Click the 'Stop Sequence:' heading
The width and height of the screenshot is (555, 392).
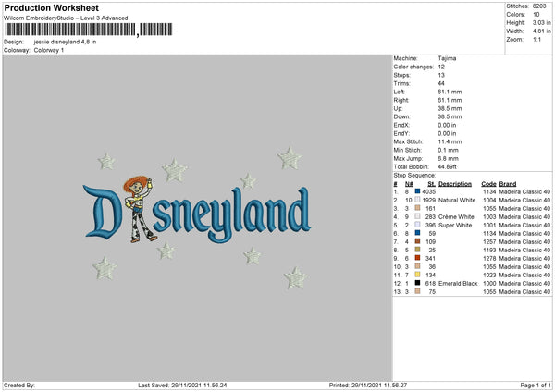point(414,175)
